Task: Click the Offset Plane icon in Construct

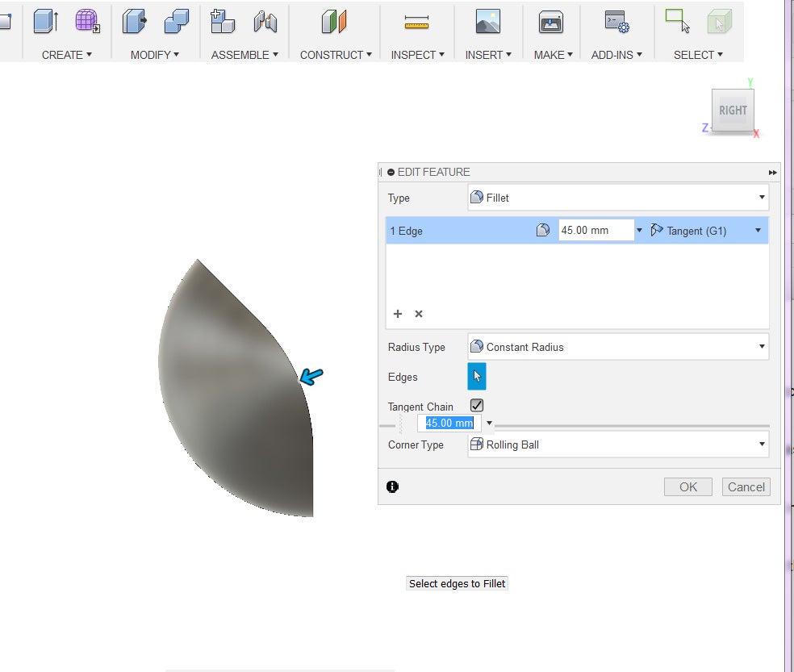Action: 334,22
